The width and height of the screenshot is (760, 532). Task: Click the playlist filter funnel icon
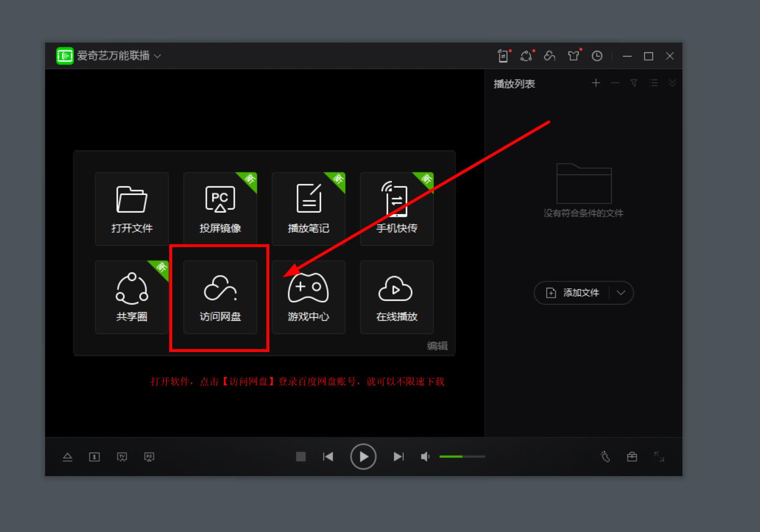(634, 83)
